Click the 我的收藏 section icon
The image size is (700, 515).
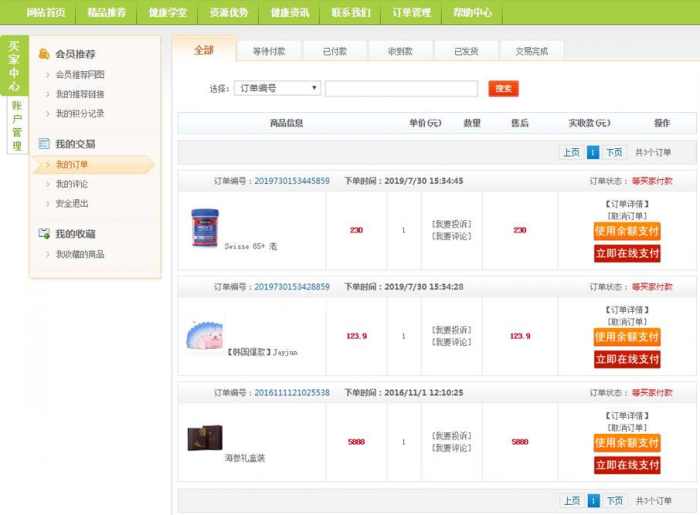tap(44, 234)
